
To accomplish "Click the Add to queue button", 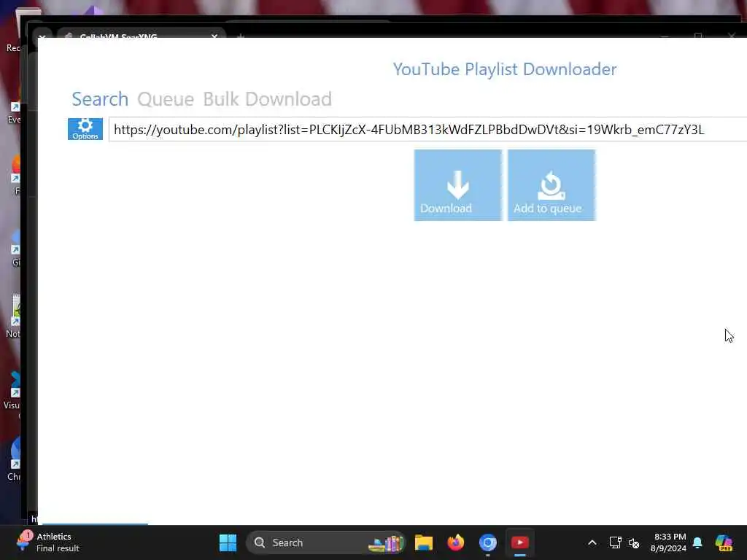I will pos(551,185).
